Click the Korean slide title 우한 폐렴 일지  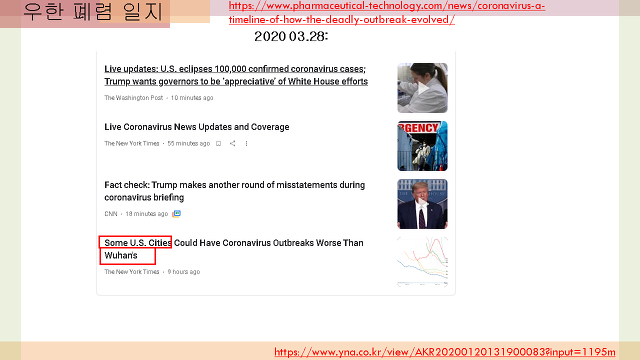(x=93, y=11)
